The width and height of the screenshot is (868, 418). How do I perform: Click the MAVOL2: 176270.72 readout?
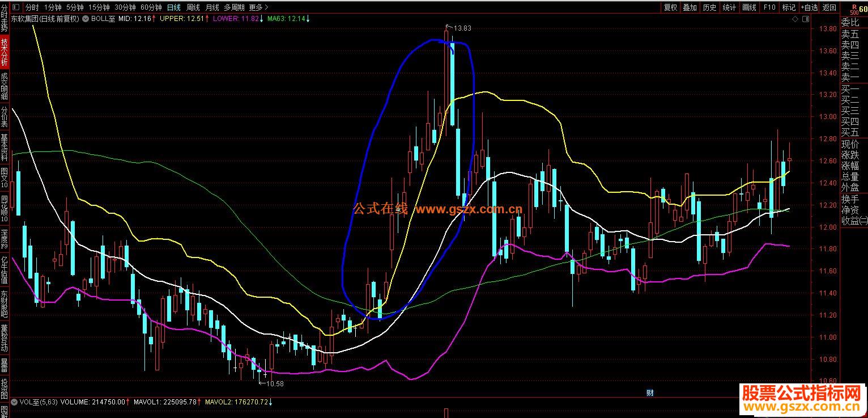coord(238,402)
